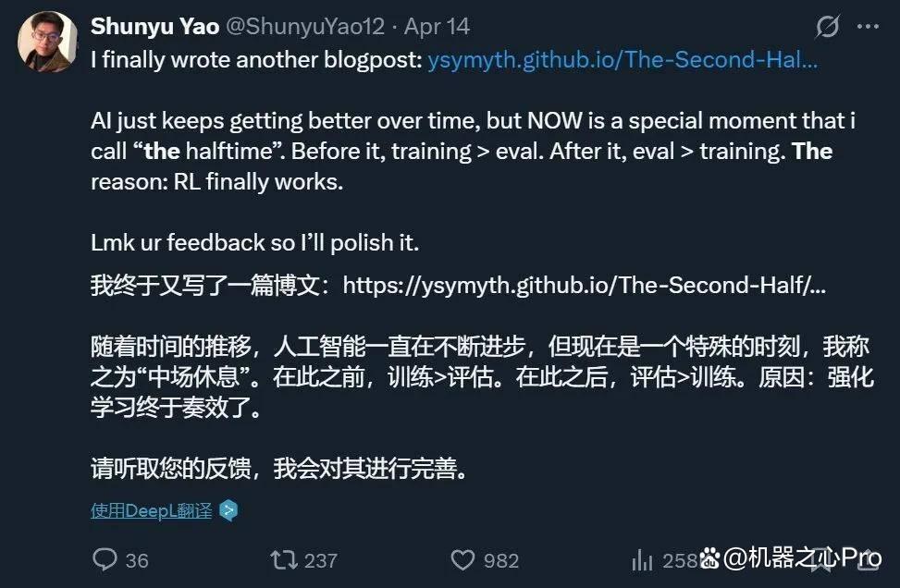Click the DeepL logo badge
The image size is (900, 588).
coord(228,510)
